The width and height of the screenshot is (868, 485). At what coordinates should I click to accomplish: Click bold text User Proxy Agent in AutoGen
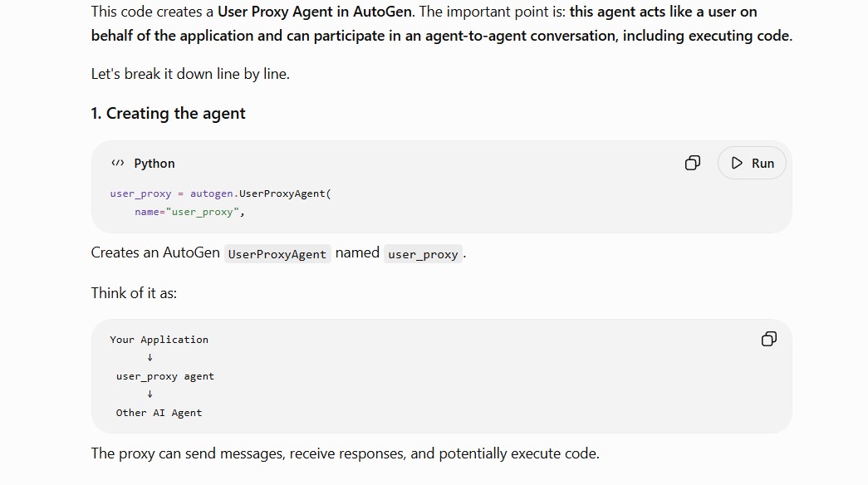pyautogui.click(x=315, y=12)
